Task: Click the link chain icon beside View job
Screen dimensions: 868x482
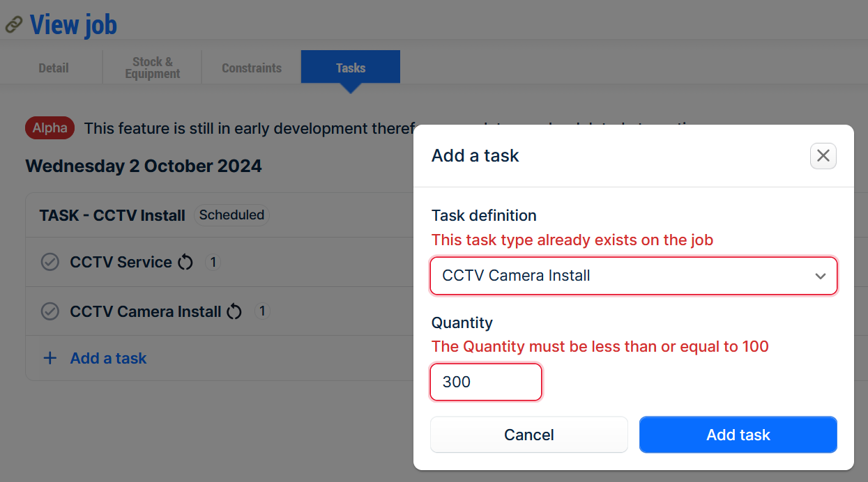Action: pos(14,25)
